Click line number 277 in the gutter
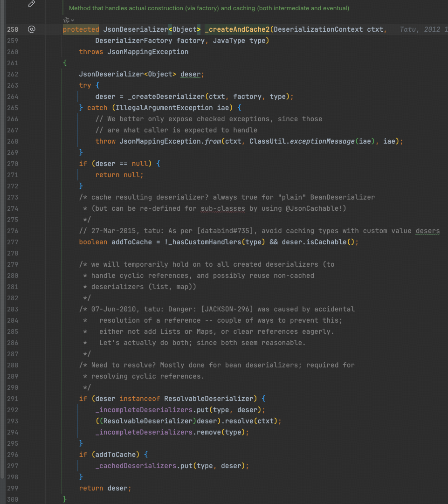Image resolution: width=448 pixels, height=504 pixels. tap(13, 242)
